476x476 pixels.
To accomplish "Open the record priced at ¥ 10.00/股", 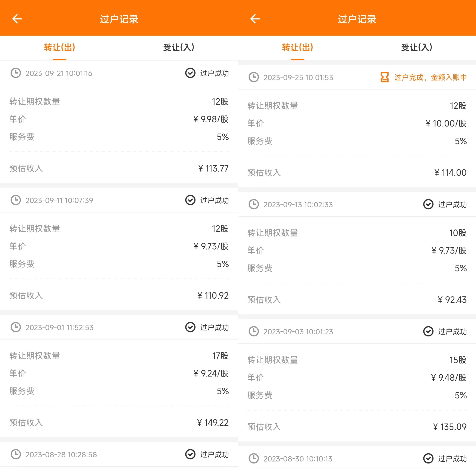I will tap(357, 126).
